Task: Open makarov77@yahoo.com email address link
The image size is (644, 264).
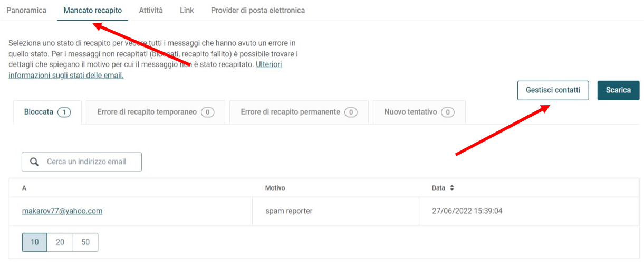Action: pyautogui.click(x=62, y=211)
